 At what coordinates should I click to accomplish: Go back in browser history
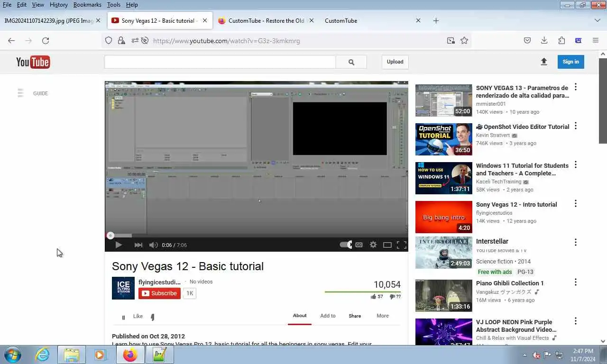pyautogui.click(x=11, y=41)
